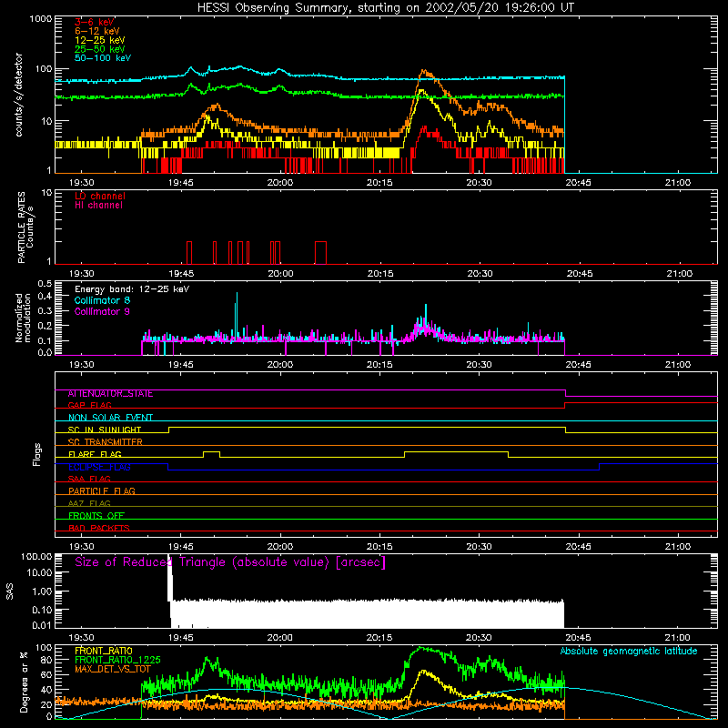Image resolution: width=728 pixels, height=728 pixels.
Task: Select the green FRONT_RATIO_1225 legend label
Action: (117, 660)
